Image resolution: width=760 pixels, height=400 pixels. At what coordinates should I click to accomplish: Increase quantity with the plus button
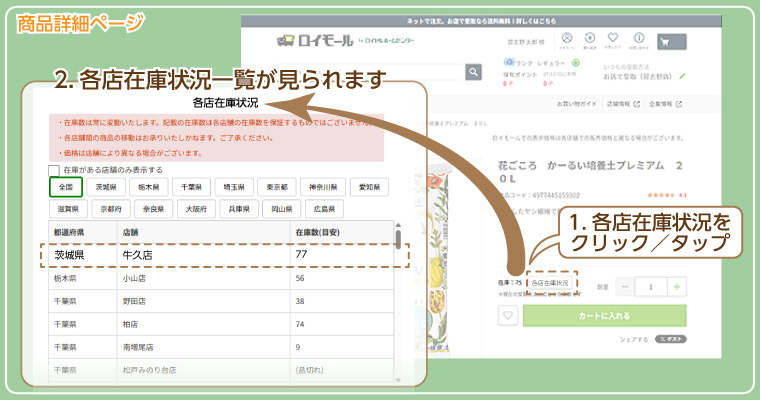[677, 287]
